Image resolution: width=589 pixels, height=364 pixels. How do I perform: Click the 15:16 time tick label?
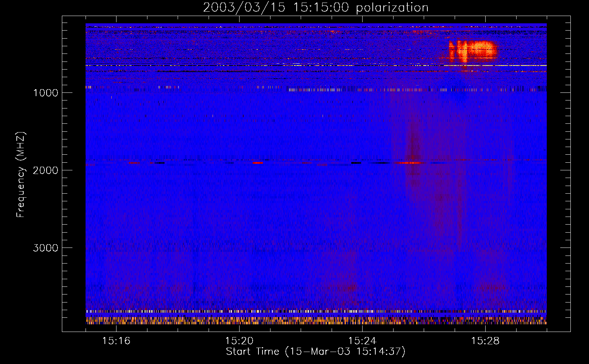[x=116, y=341]
